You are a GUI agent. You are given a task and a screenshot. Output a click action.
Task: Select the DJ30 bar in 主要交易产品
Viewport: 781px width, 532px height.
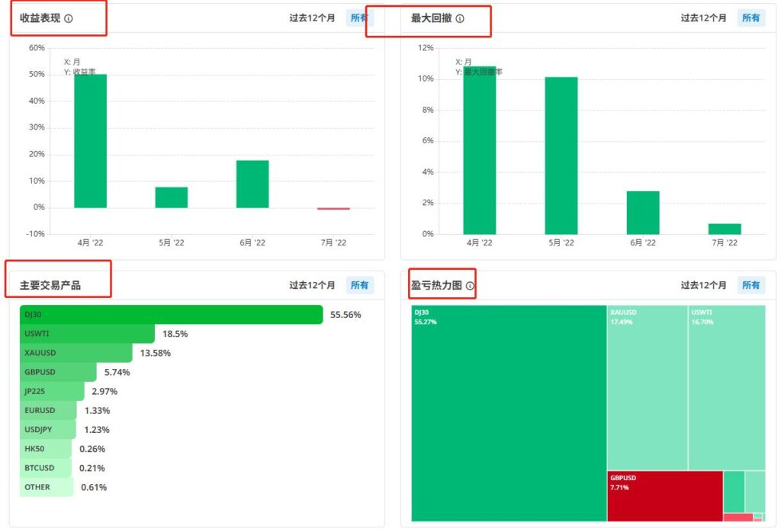[x=172, y=314]
